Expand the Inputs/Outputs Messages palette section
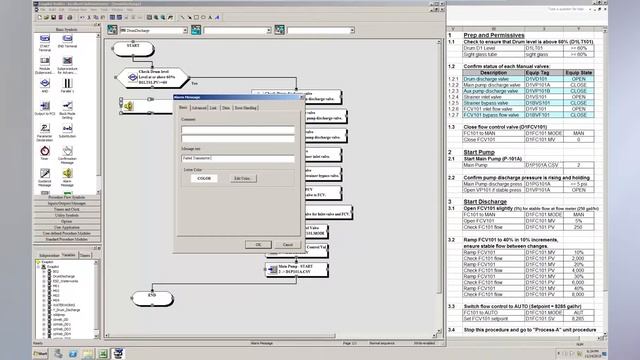Image resolution: width=640 pixels, height=360 pixels. coord(67,203)
